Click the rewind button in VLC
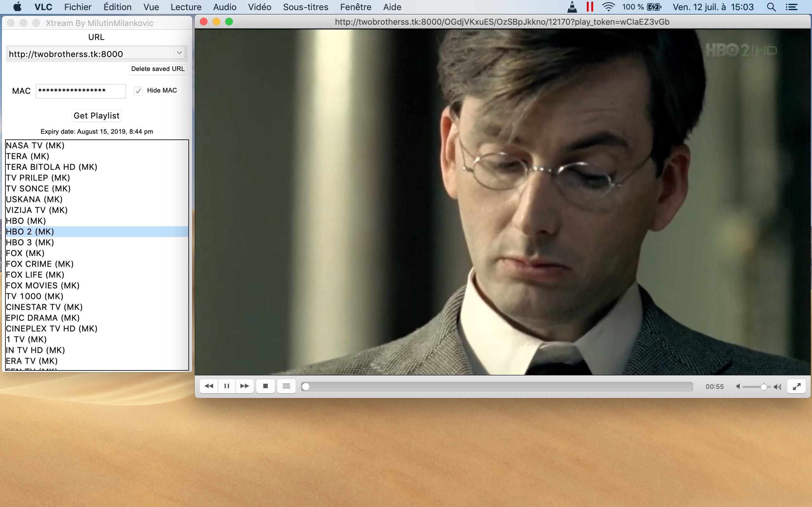 (x=209, y=386)
